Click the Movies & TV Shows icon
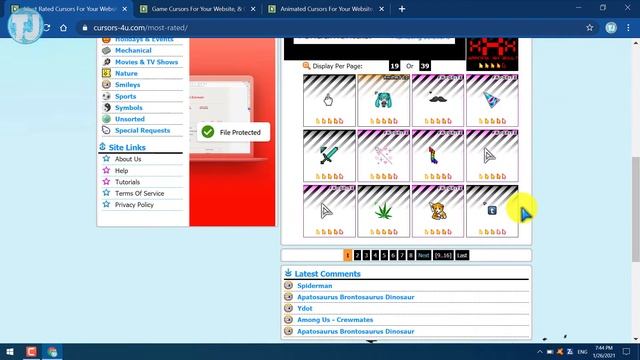 (107, 62)
